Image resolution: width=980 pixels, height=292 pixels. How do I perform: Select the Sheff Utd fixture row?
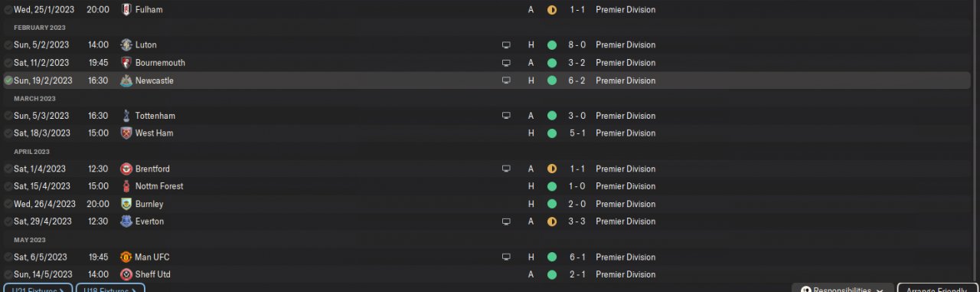(490, 274)
